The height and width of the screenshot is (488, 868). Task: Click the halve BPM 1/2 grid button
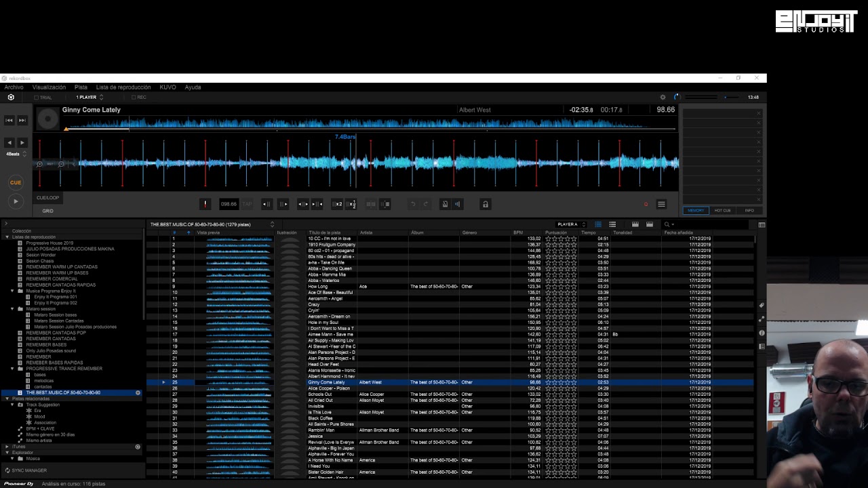(352, 204)
